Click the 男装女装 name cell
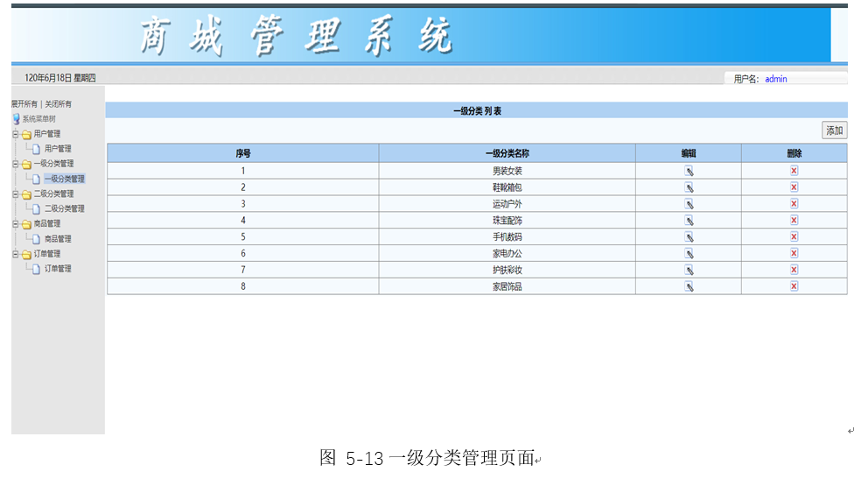 coord(507,171)
